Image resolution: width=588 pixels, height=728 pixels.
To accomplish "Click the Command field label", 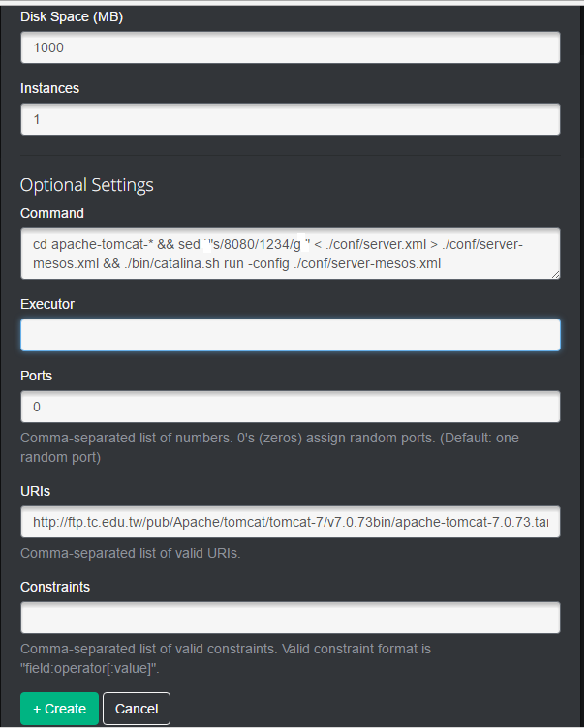I will (x=52, y=213).
